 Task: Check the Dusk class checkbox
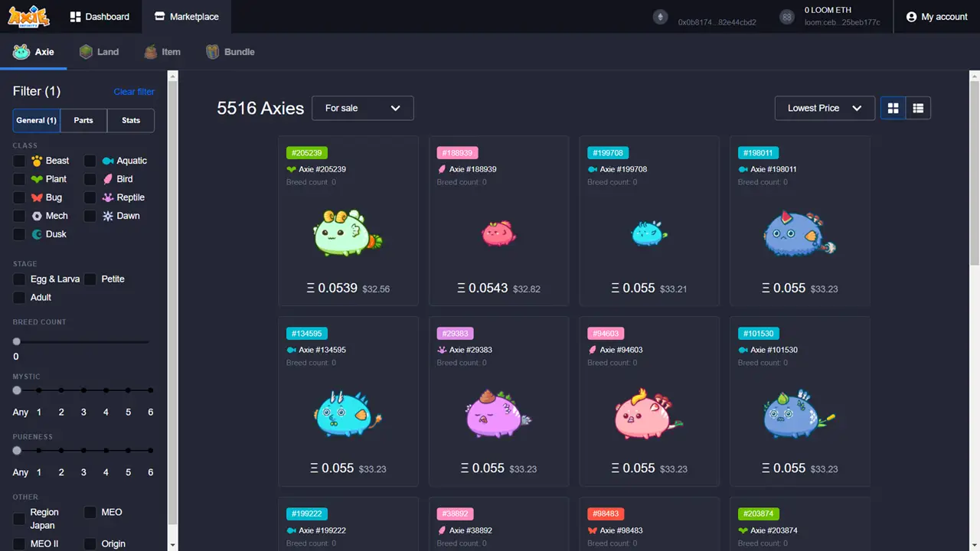[19, 234]
